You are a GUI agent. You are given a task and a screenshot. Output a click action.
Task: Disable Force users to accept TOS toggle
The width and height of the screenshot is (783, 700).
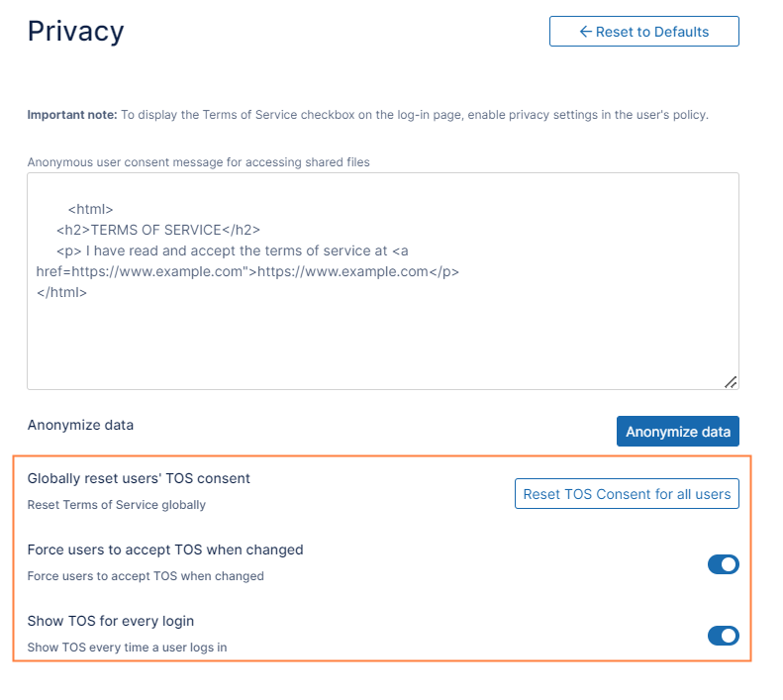pos(723,565)
